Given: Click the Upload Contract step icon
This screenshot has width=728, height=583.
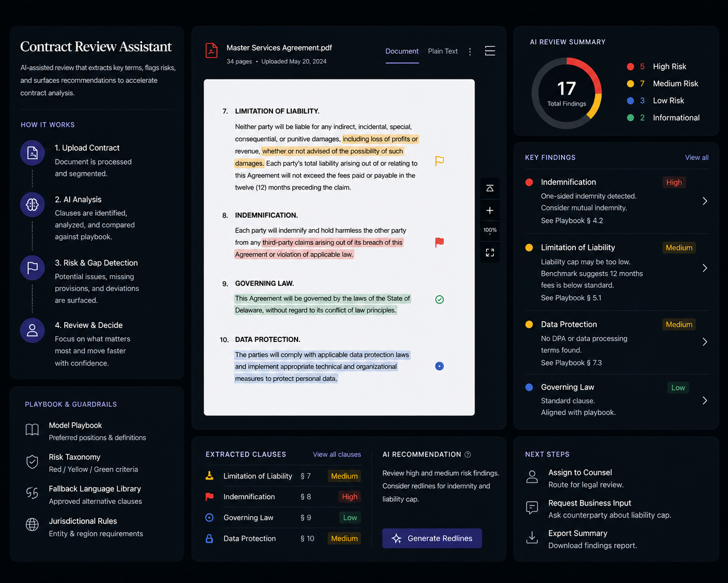Looking at the screenshot, I should (32, 153).
